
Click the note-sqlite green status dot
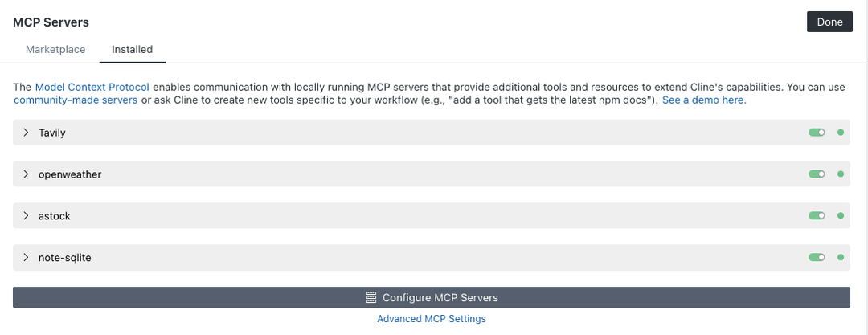(x=841, y=258)
